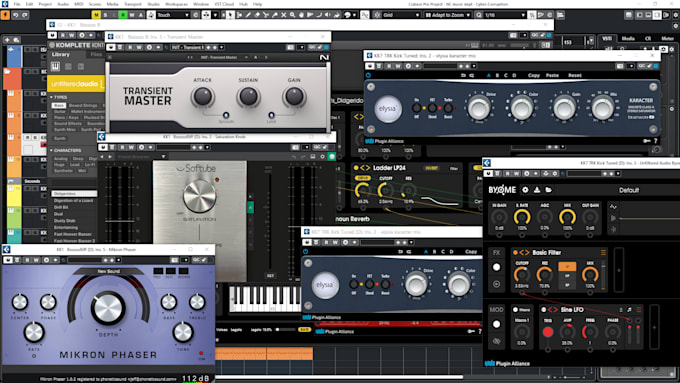Toggle the green Read (R) automation button
The height and width of the screenshot is (383, 680).
123,15
